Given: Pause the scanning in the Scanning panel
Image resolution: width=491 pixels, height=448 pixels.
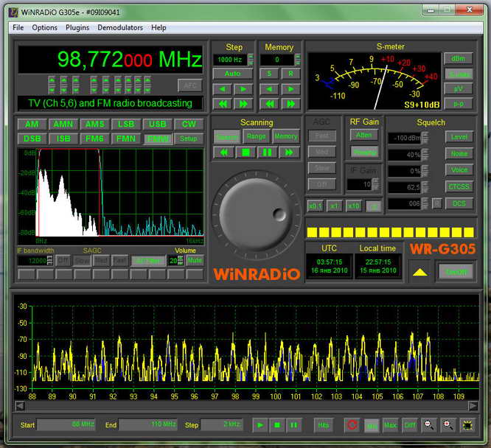Looking at the screenshot, I should coord(267,152).
